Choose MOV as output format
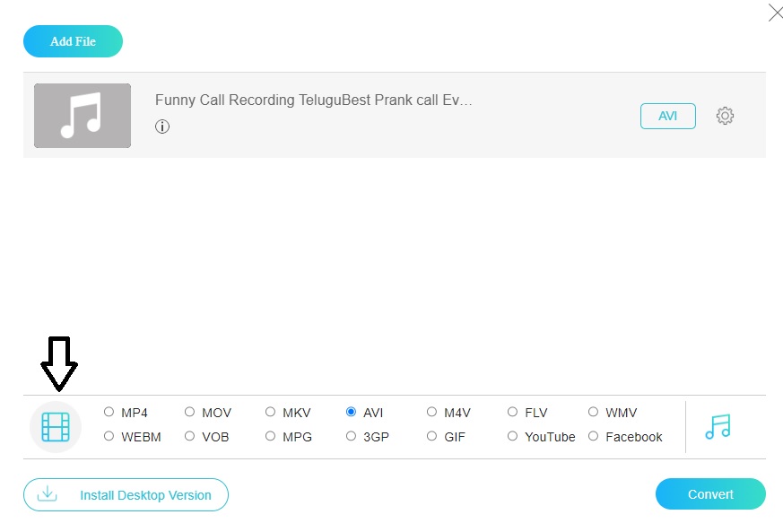This screenshot has height=532, width=783. pos(190,413)
